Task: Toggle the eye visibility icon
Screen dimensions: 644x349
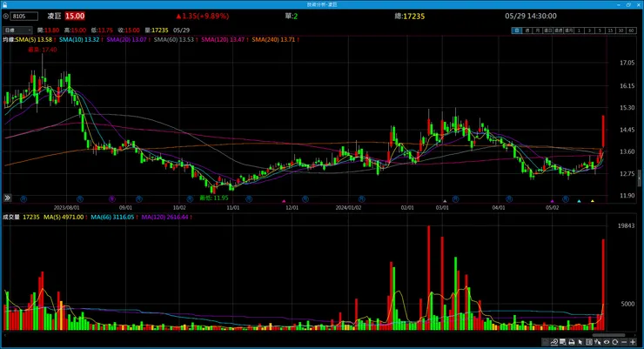Action: point(607,342)
